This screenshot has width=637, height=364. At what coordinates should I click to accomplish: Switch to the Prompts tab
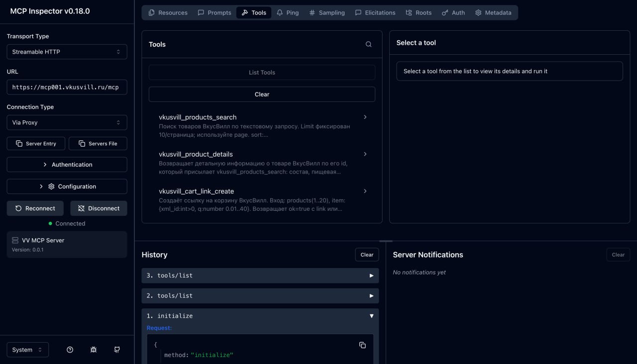[x=214, y=12]
